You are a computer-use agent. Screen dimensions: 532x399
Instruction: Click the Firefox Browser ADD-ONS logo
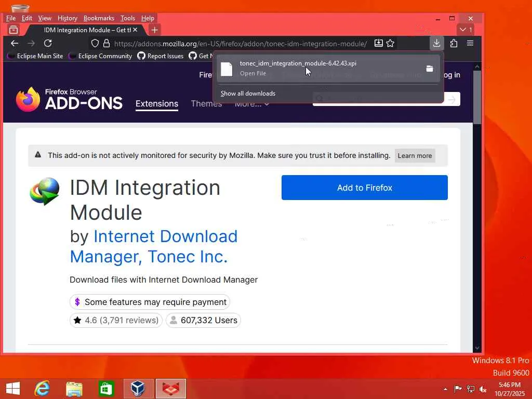pyautogui.click(x=69, y=99)
